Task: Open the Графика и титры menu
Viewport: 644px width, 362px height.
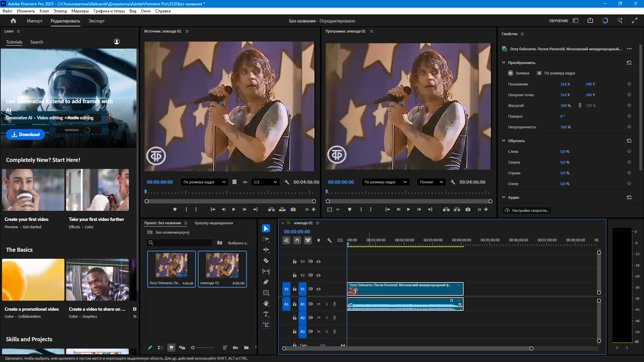Action: [109, 11]
